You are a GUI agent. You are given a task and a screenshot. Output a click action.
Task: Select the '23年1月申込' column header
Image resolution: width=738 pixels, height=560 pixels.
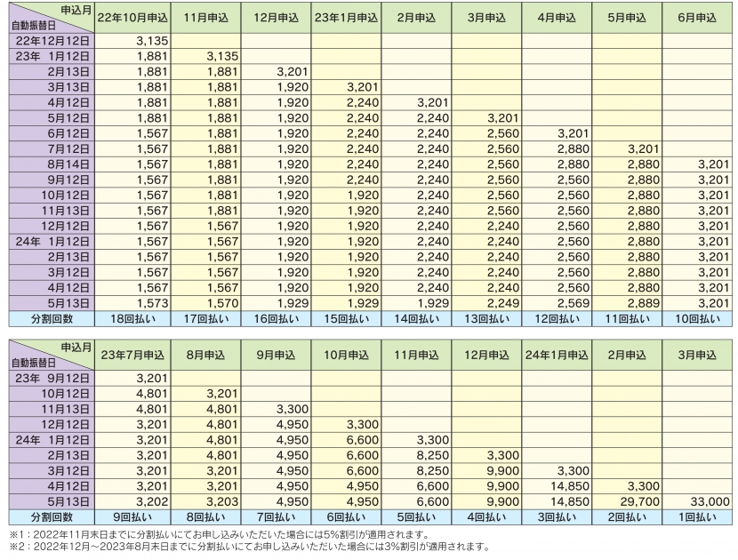coord(346,18)
